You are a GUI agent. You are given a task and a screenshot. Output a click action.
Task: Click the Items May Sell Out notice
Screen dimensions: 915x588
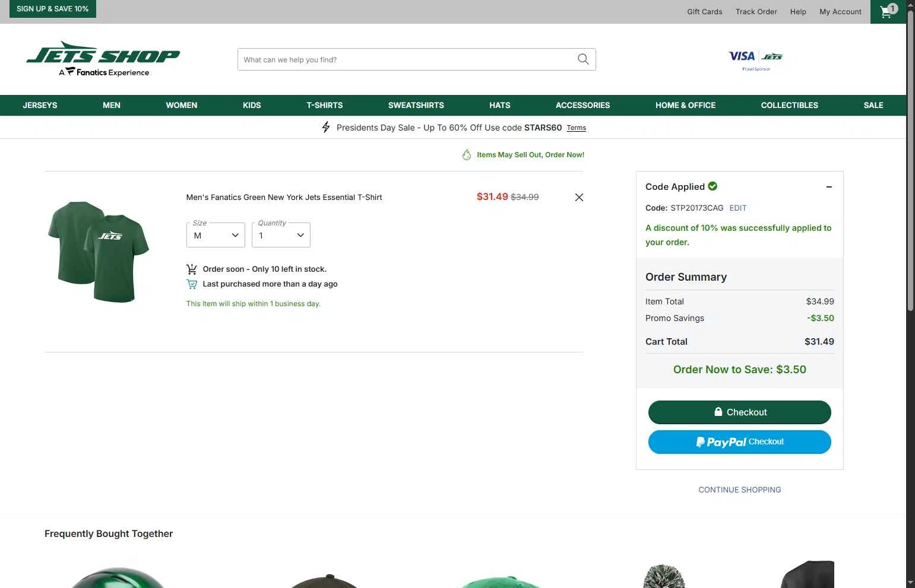(x=530, y=155)
